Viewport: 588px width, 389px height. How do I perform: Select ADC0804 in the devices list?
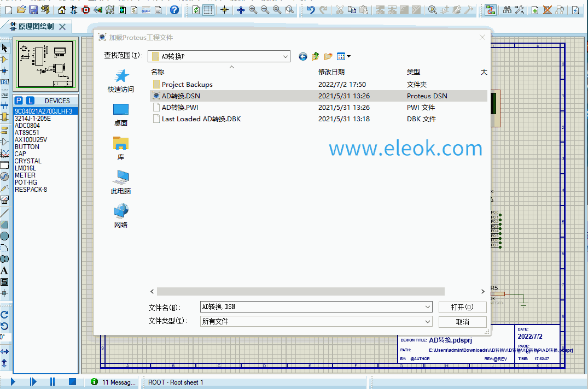tap(27, 126)
